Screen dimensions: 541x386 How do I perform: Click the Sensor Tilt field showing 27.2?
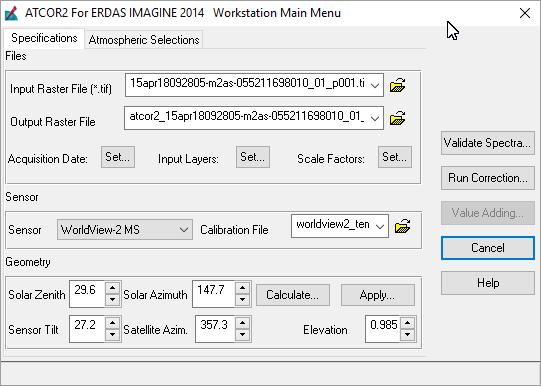point(87,329)
